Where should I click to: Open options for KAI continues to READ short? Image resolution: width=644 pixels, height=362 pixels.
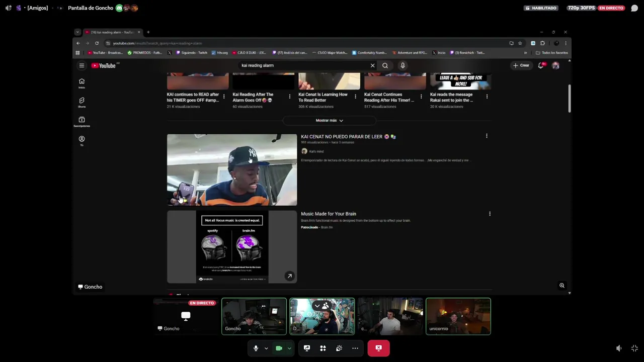224,97
